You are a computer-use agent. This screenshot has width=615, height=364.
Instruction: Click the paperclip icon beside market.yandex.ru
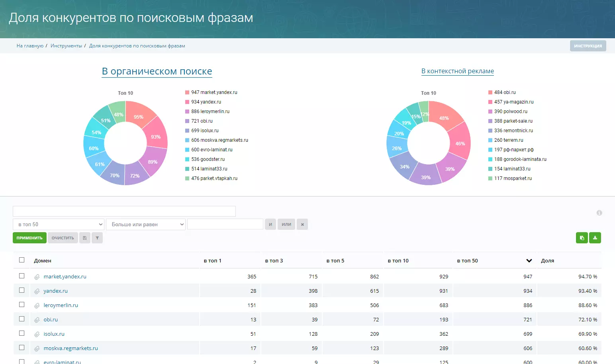[37, 277]
